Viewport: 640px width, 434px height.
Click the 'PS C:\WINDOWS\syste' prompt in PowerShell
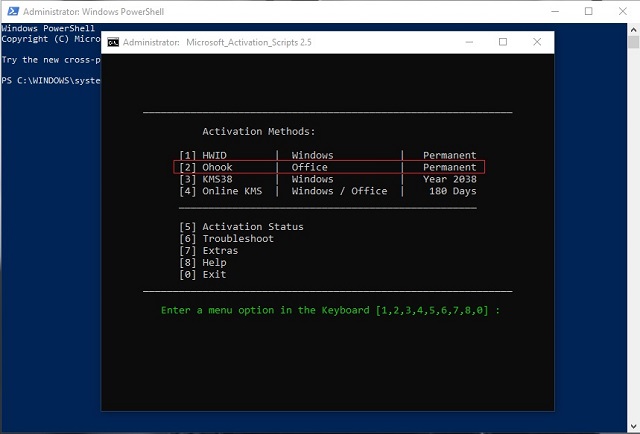point(51,80)
